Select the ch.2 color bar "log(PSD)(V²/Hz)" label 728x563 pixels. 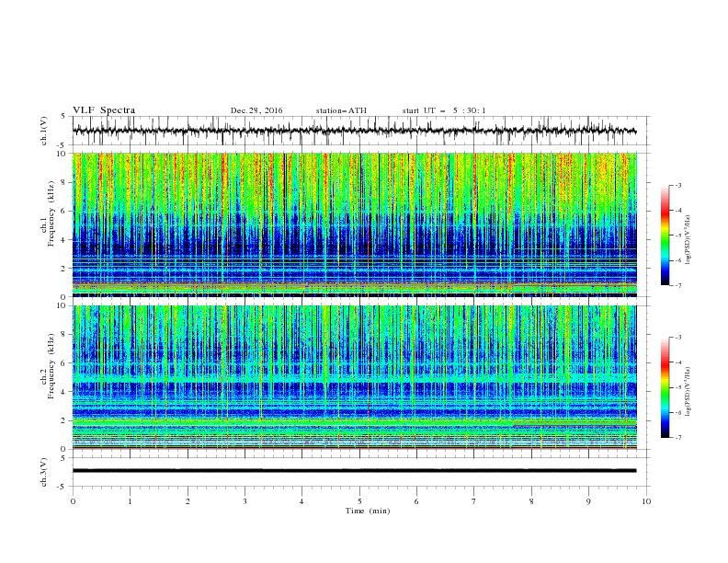(688, 392)
